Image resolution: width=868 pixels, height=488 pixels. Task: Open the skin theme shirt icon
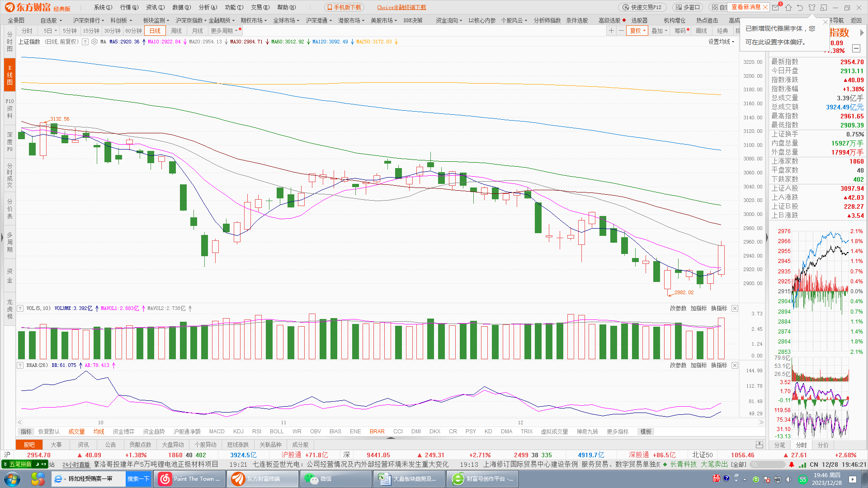tap(812, 7)
